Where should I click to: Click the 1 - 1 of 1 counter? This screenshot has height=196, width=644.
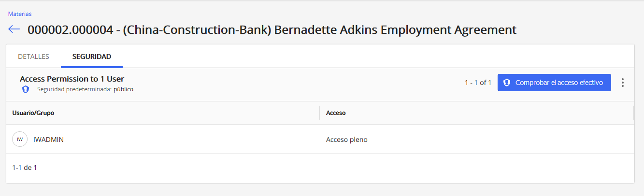(478, 83)
